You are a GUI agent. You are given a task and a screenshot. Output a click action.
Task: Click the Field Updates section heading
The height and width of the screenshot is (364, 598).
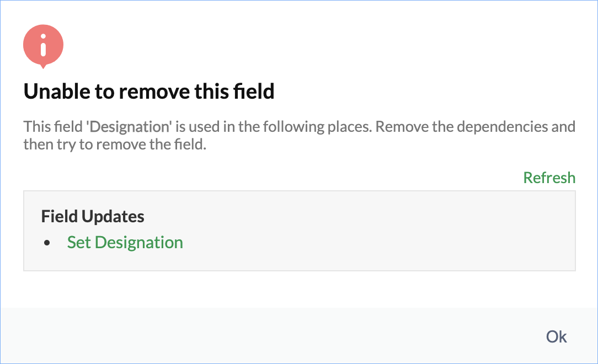click(93, 217)
